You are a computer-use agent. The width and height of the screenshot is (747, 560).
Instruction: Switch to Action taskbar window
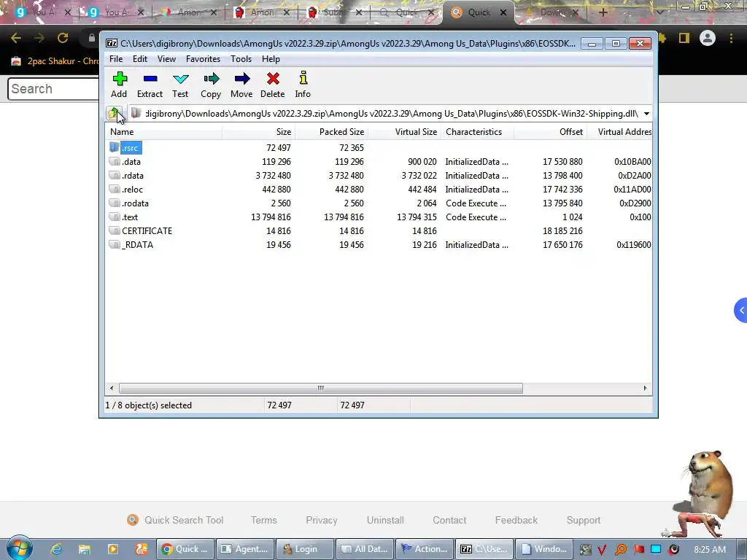tap(424, 549)
